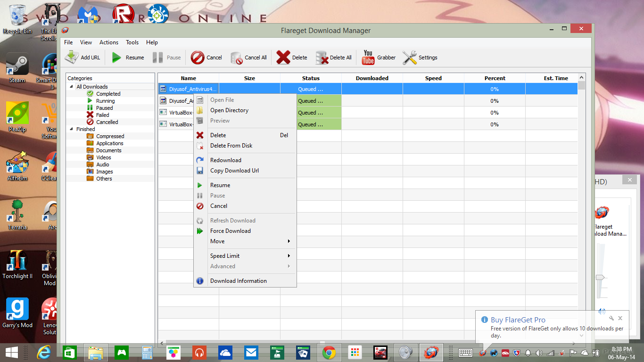Open Flareget Settings from the toolbar

[x=420, y=58]
